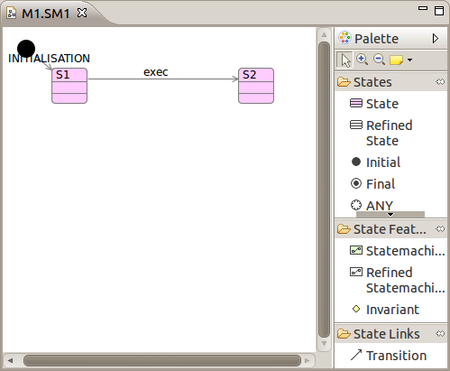Click the zoom in magnifier tool
The width and height of the screenshot is (450, 371).
tap(362, 60)
